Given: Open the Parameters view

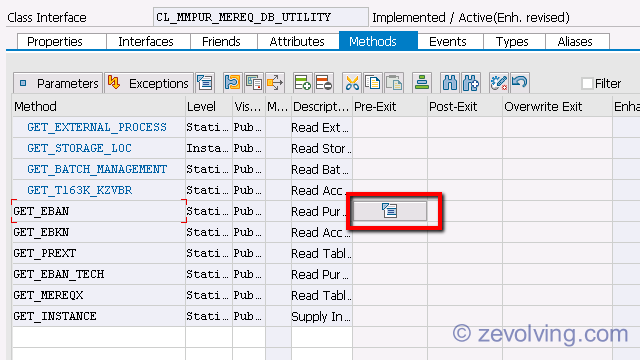Looking at the screenshot, I should coord(58,83).
